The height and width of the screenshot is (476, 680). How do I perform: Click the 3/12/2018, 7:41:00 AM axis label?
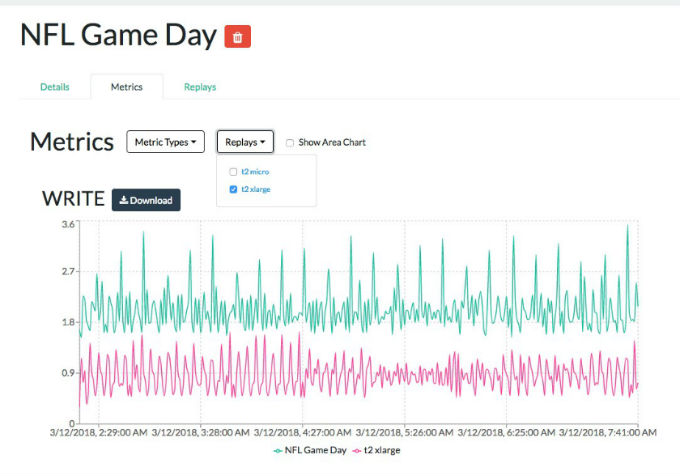click(608, 432)
